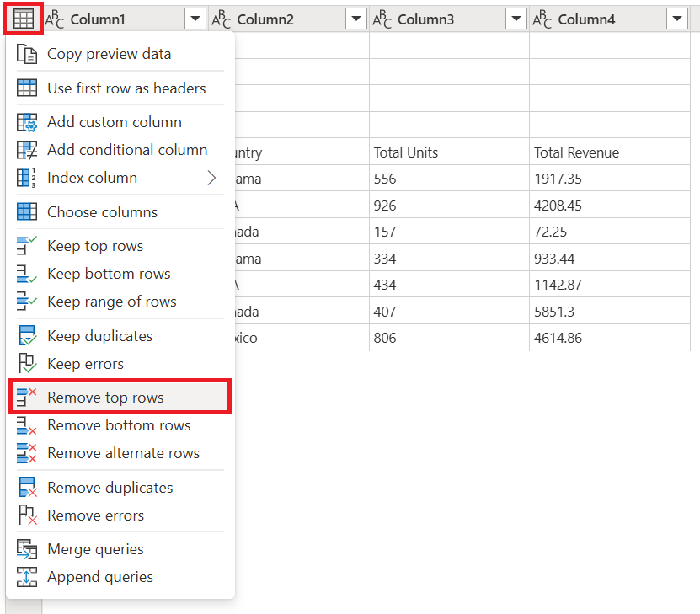The width and height of the screenshot is (700, 614).
Task: Select the Choose columns grid icon
Action: click(26, 211)
